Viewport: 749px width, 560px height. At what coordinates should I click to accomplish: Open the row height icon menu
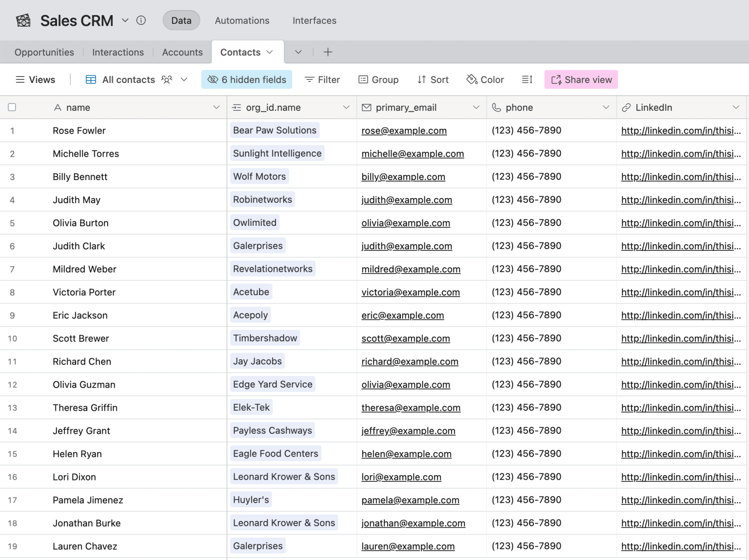tap(527, 80)
